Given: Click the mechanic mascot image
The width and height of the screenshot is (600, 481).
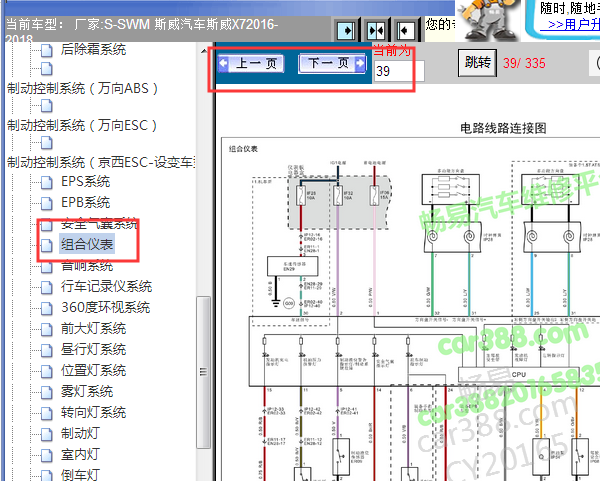Looking at the screenshot, I should (x=487, y=19).
